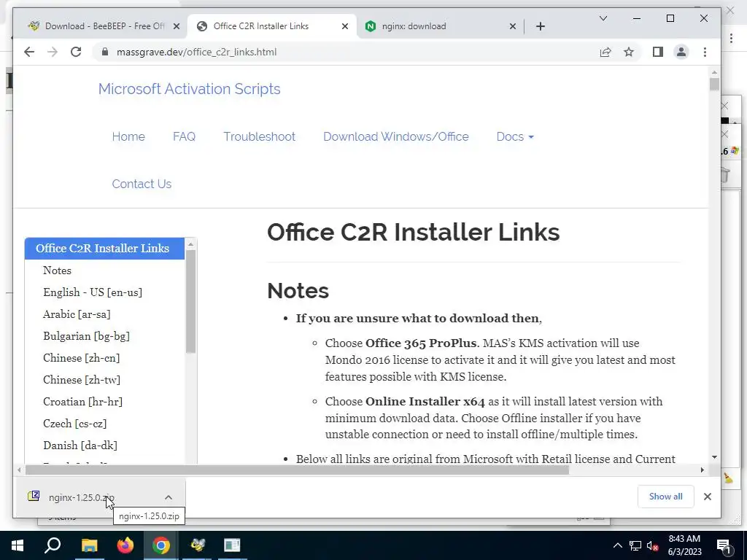Open the Troubleshoot nav link
This screenshot has height=560, width=747.
pyautogui.click(x=259, y=136)
